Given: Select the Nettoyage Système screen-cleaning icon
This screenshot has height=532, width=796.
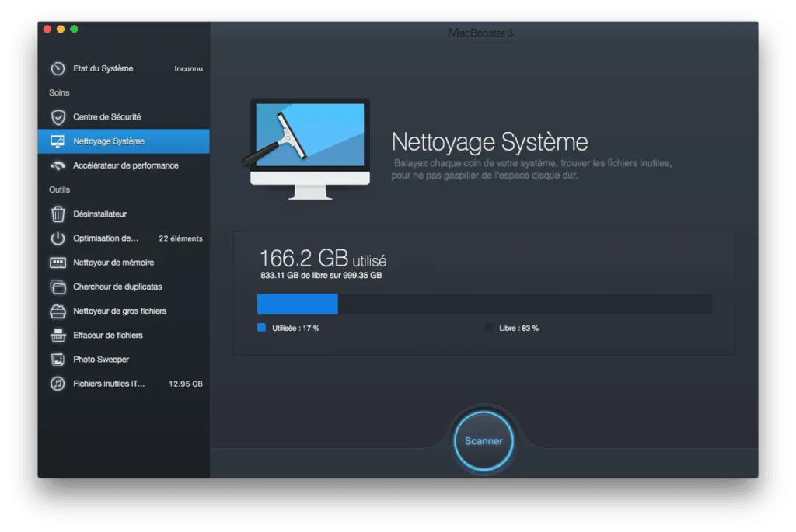Looking at the screenshot, I should click(58, 141).
